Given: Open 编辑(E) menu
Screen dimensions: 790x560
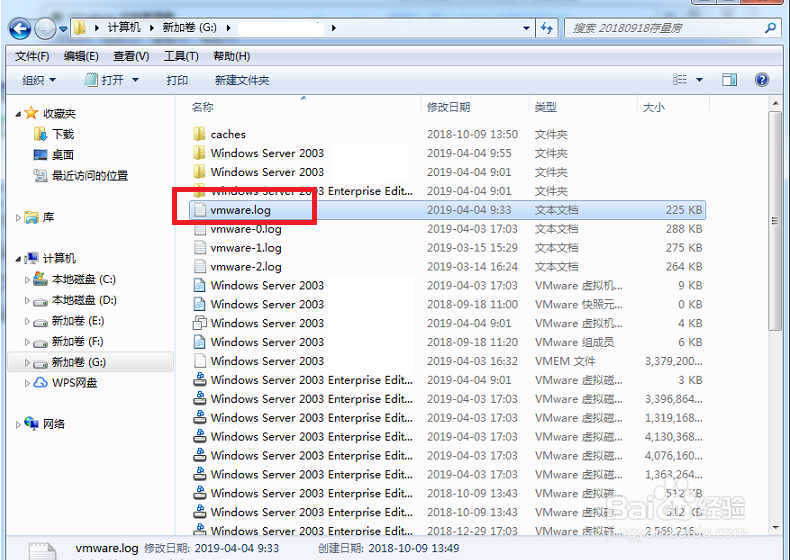Looking at the screenshot, I should pyautogui.click(x=81, y=56).
